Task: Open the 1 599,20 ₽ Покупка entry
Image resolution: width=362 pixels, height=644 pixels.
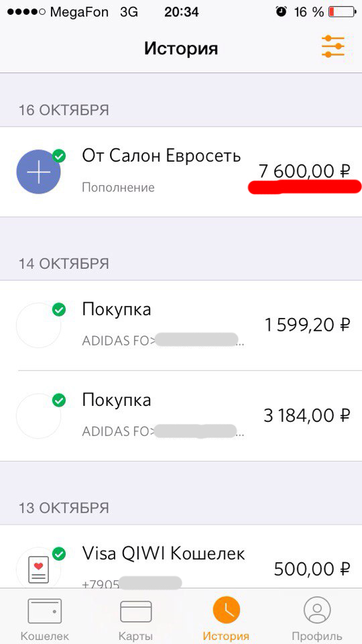Action: [181, 325]
